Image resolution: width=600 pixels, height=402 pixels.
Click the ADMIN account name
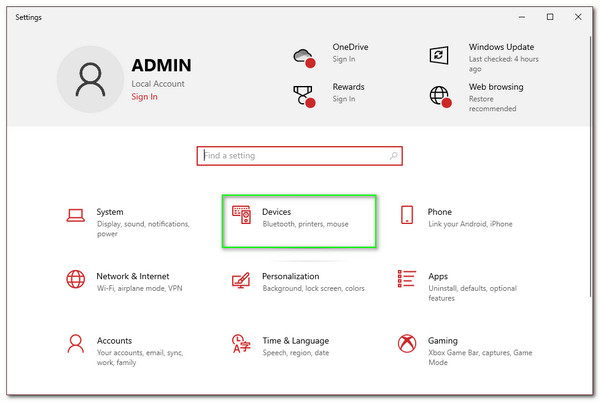[160, 65]
